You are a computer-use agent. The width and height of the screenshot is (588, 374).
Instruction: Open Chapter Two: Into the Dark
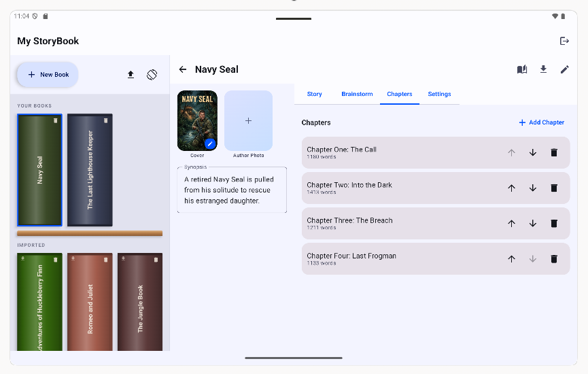(x=436, y=188)
